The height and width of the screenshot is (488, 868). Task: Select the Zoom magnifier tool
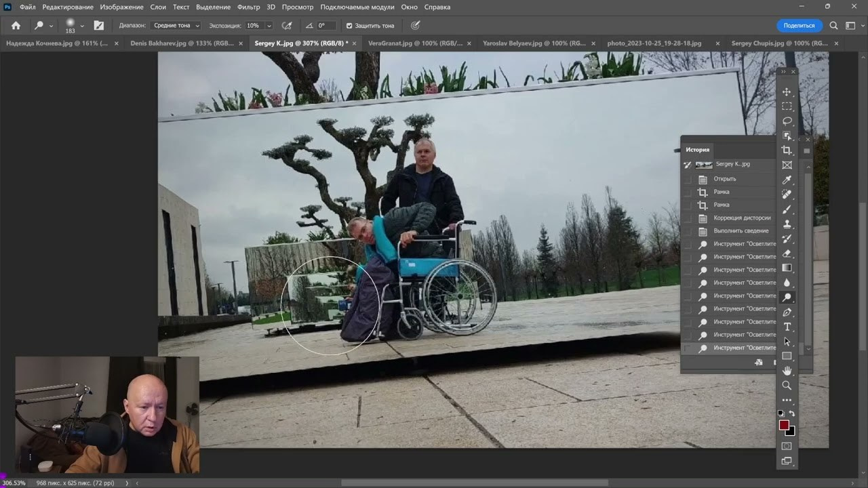click(787, 386)
